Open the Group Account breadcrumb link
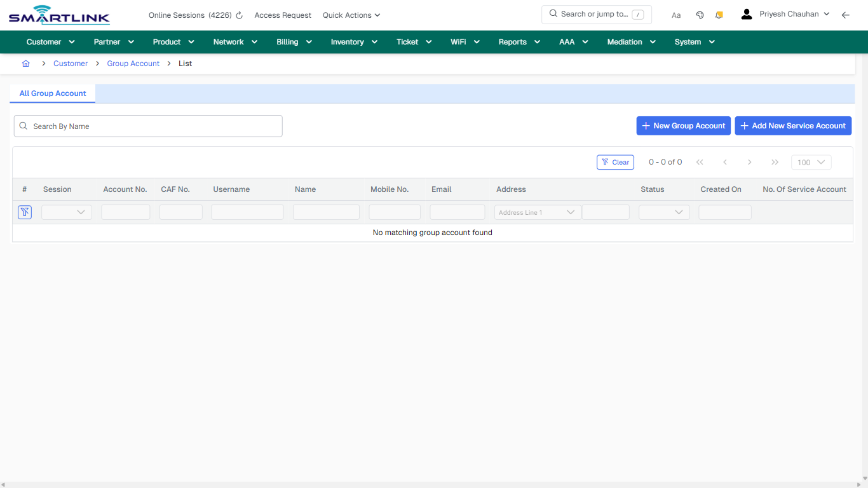 (133, 64)
